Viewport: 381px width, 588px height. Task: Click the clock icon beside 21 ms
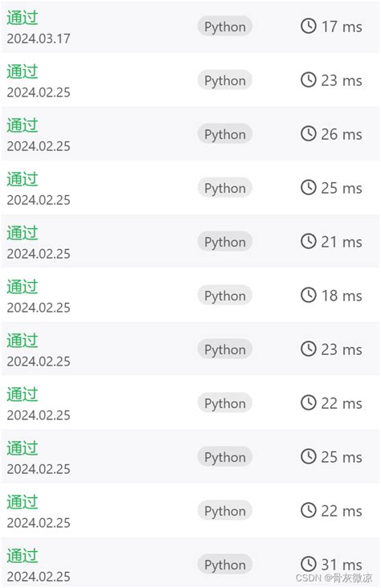coord(309,242)
